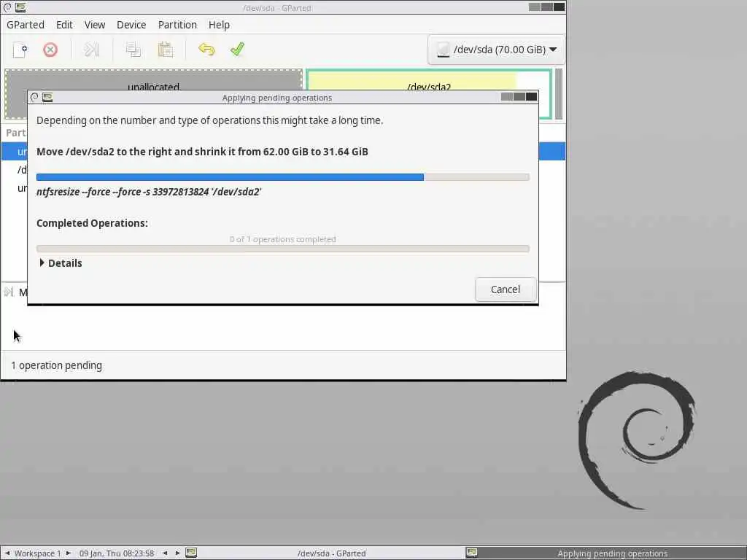747x560 pixels.
Task: Click the ntfsresize command text
Action: point(149,192)
